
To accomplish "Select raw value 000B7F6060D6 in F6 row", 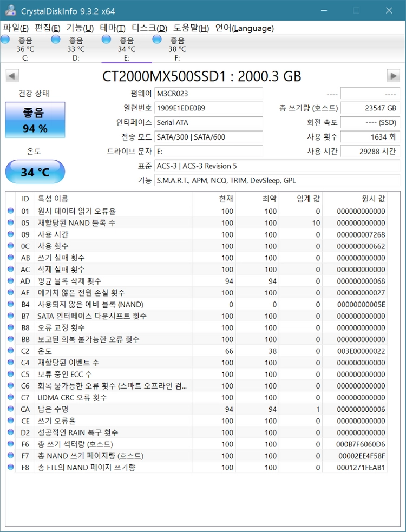I will 361,444.
